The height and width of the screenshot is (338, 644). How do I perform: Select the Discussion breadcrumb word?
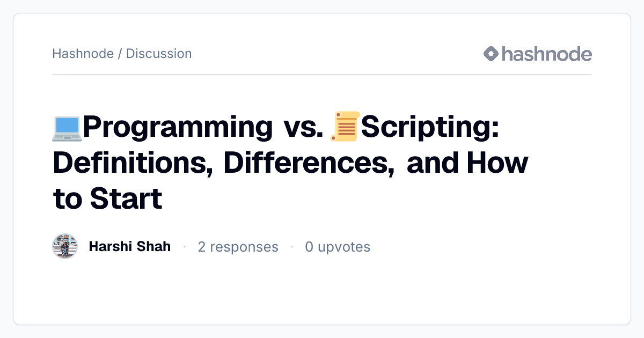tap(159, 54)
